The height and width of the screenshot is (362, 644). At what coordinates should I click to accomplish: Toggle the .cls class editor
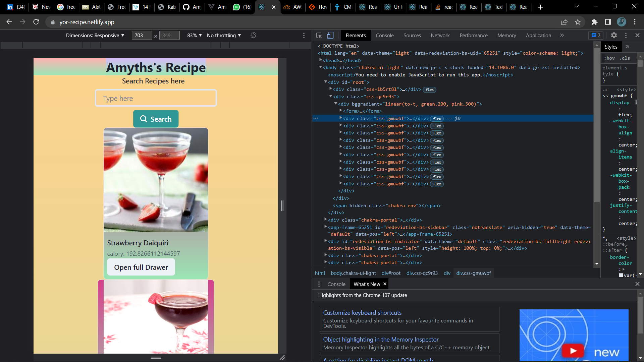(x=625, y=58)
